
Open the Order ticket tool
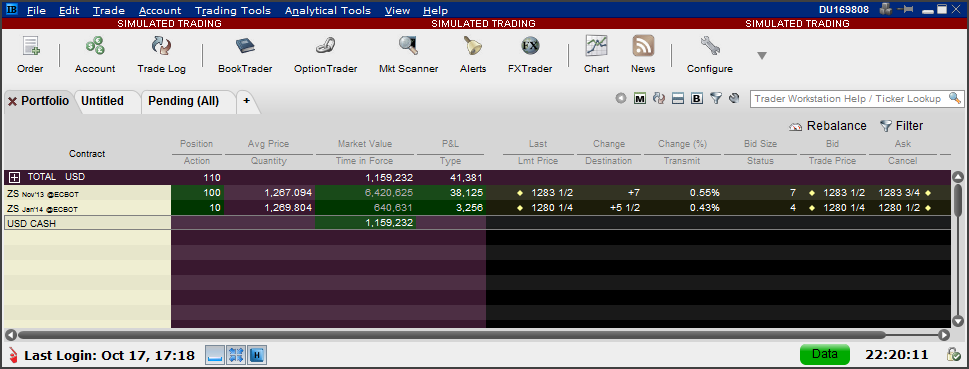click(x=30, y=54)
